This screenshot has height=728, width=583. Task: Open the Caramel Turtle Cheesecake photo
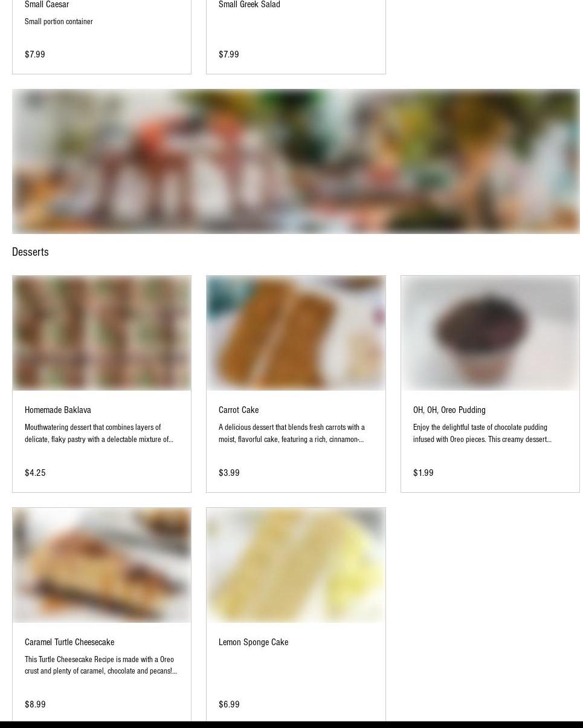101,565
